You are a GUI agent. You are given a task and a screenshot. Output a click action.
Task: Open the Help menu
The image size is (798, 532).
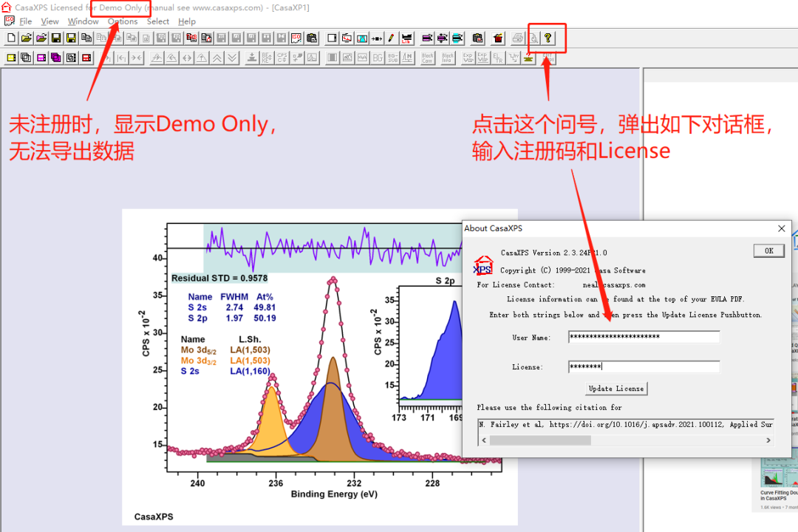coord(186,21)
